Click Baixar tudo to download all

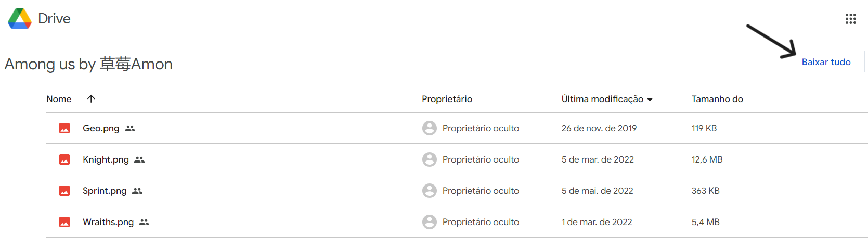(x=826, y=62)
